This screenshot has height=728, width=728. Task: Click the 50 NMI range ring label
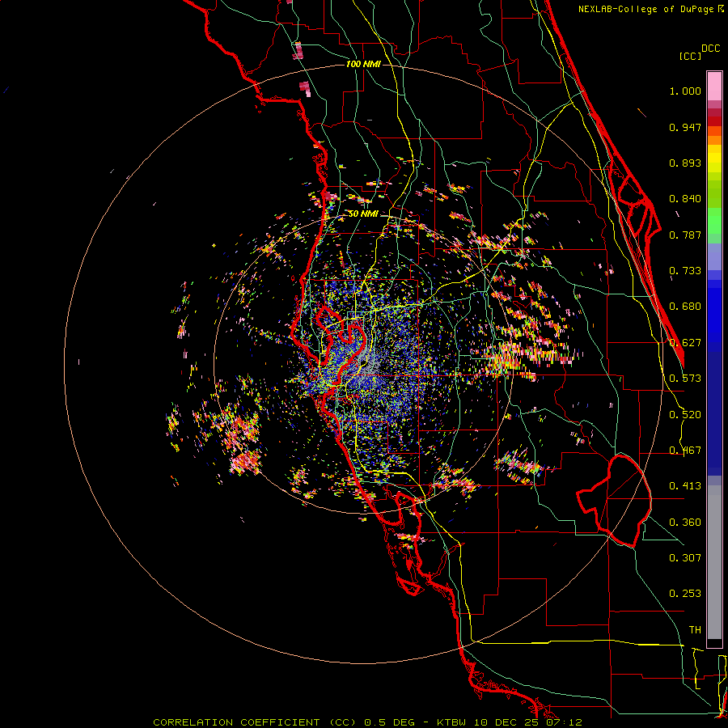tap(363, 214)
